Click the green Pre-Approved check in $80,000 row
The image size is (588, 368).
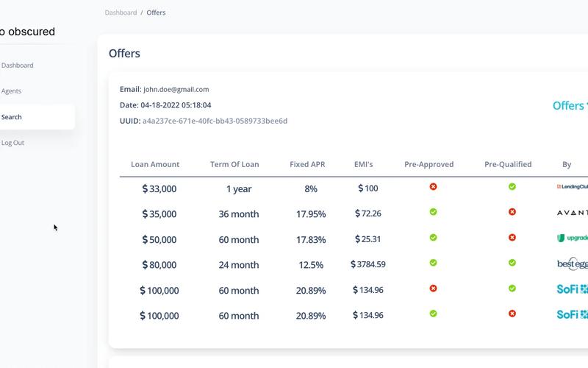[x=433, y=263]
